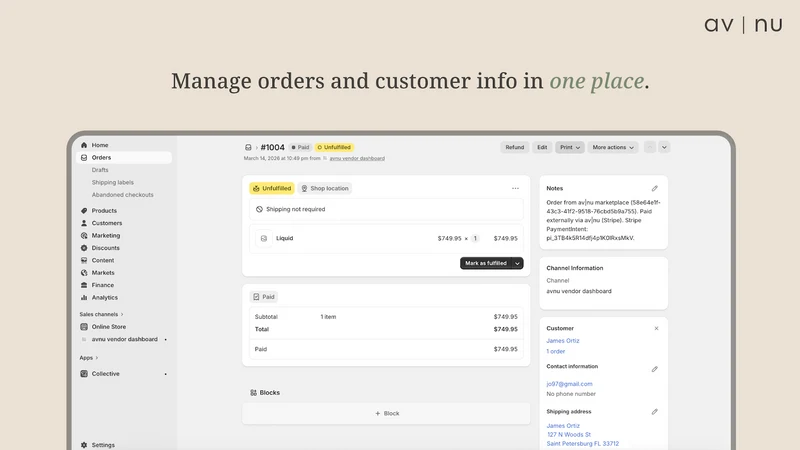
Task: Edit Shipping address pencil icon
Action: click(x=655, y=412)
